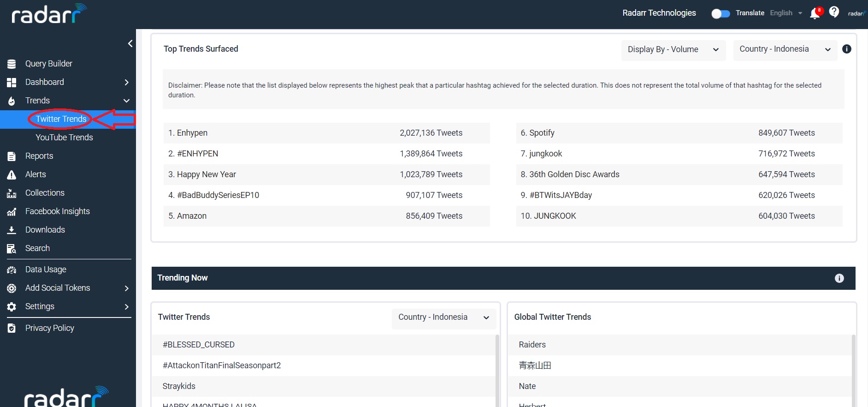Image resolution: width=868 pixels, height=407 pixels.
Task: Click Radarr Technologies in the header
Action: [x=659, y=13]
